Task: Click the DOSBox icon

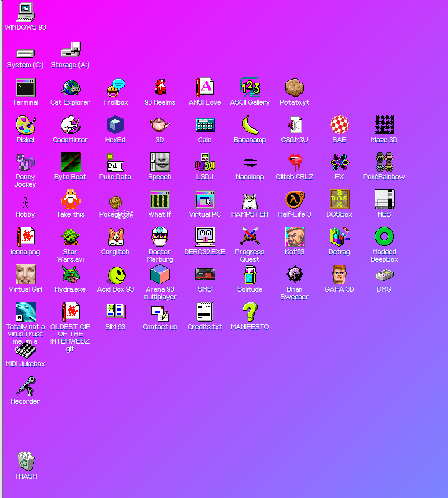Action: pos(339,200)
